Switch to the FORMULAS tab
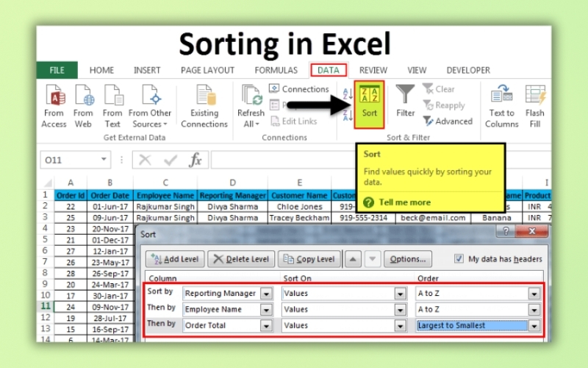Viewport: 588px width, 368px height. pyautogui.click(x=276, y=70)
